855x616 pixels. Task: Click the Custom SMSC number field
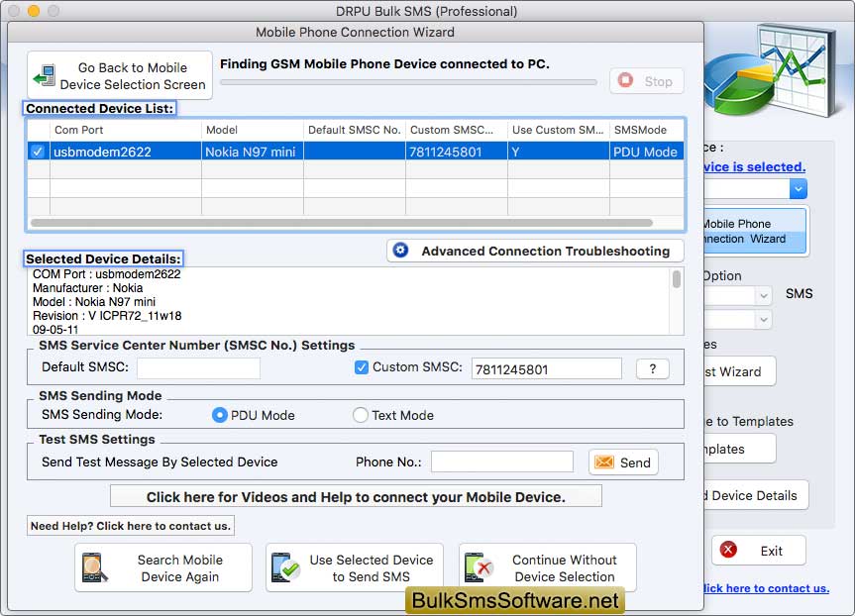tap(546, 369)
